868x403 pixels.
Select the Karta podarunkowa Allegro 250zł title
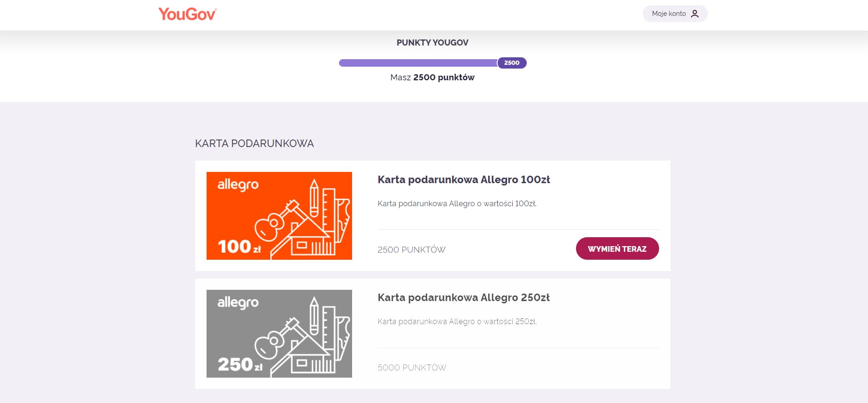point(464,297)
